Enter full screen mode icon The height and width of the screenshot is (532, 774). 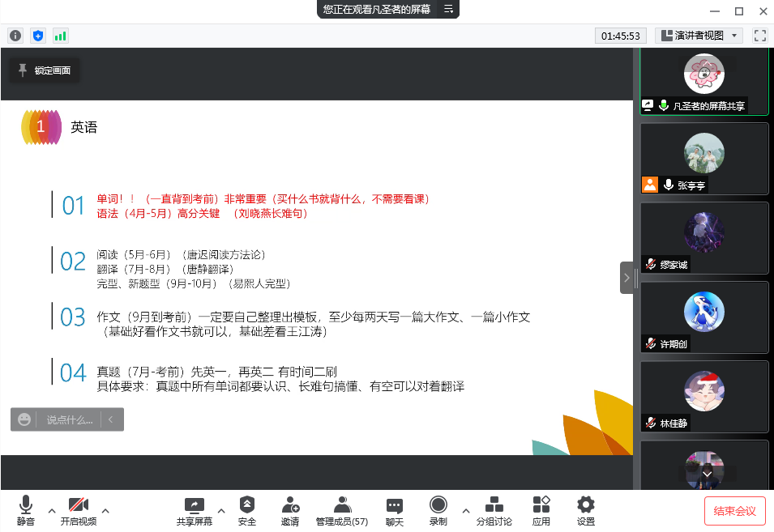click(759, 36)
